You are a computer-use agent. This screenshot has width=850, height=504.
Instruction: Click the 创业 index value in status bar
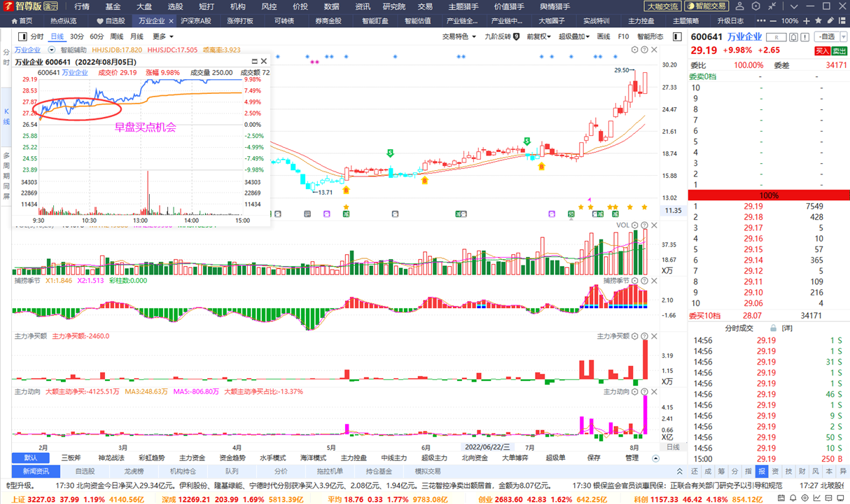tap(509, 499)
